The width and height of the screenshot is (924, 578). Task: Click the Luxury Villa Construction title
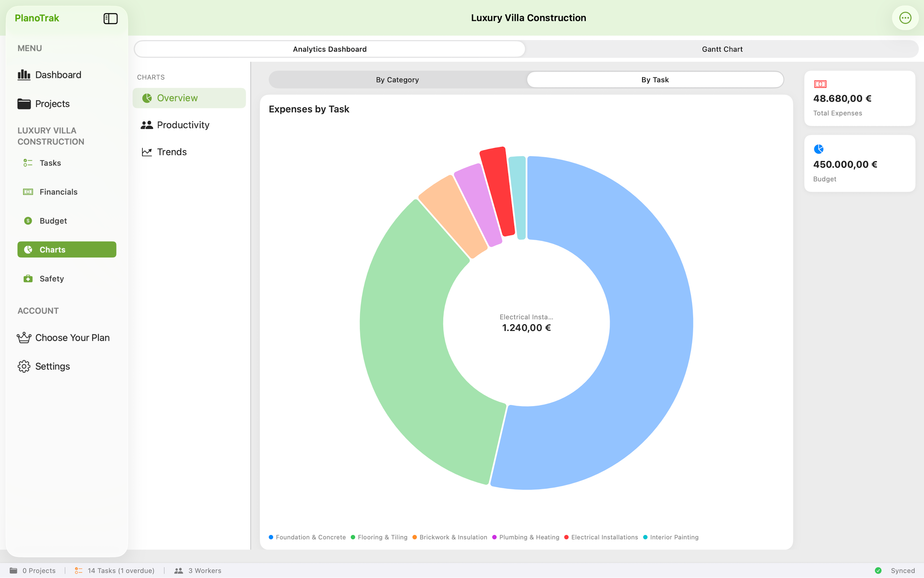[528, 18]
